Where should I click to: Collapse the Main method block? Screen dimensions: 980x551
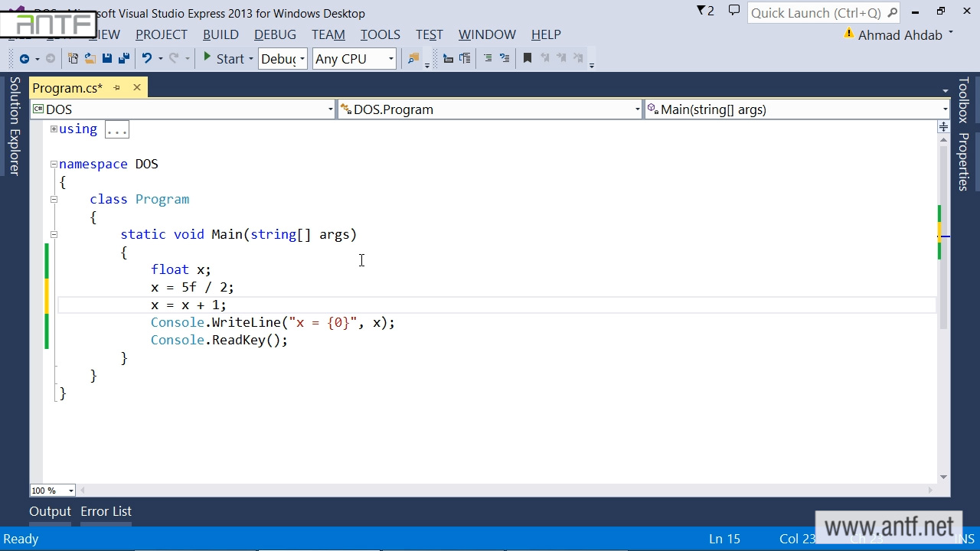[54, 234]
